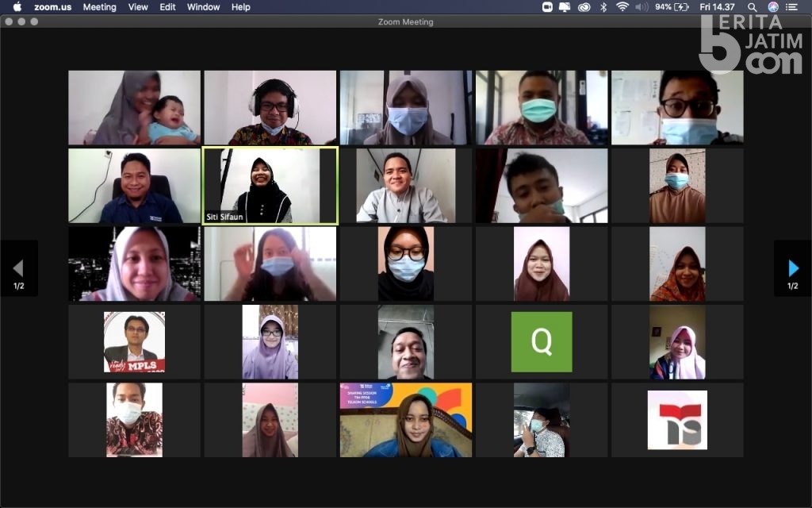Open Notification Center list icon
The width and height of the screenshot is (812, 508).
click(791, 6)
